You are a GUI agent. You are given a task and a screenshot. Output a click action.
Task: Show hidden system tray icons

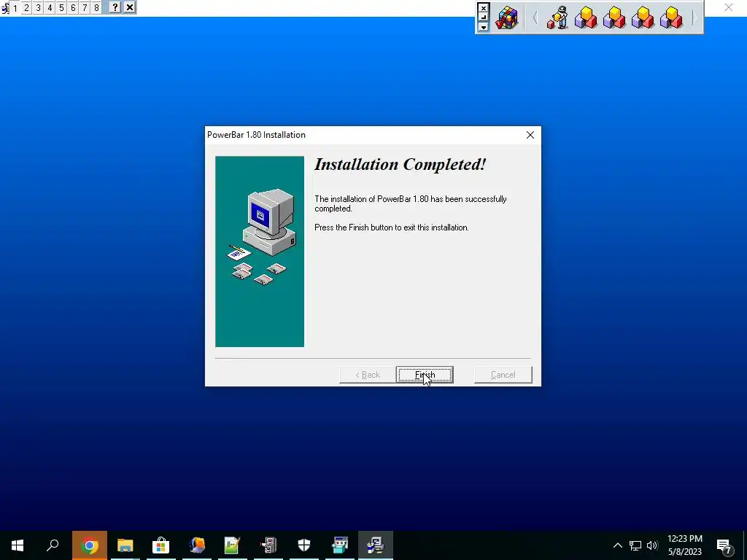(617, 545)
